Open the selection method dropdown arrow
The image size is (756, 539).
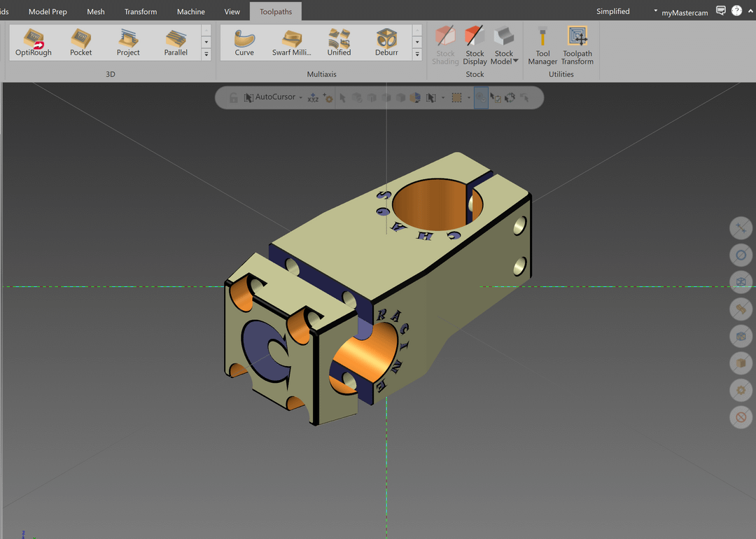click(443, 98)
